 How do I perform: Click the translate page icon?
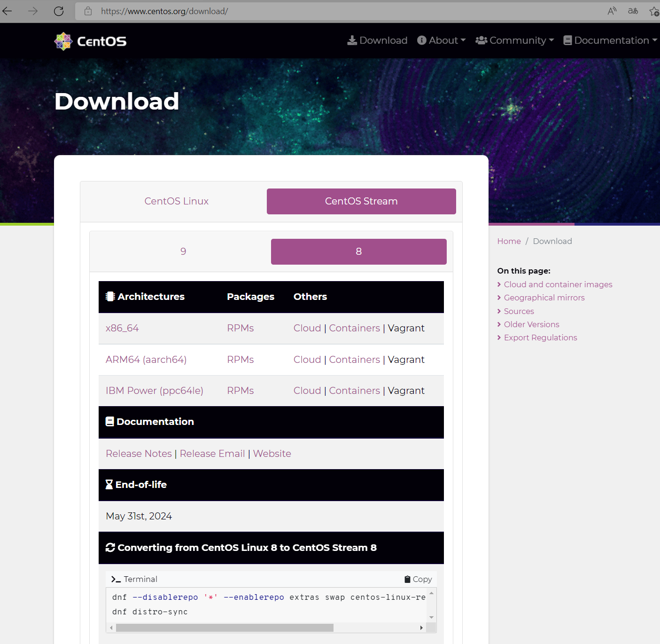[x=633, y=11]
